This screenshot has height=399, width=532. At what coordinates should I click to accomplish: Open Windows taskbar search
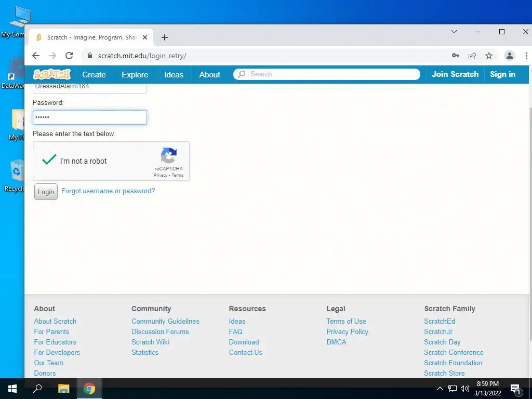click(x=37, y=389)
